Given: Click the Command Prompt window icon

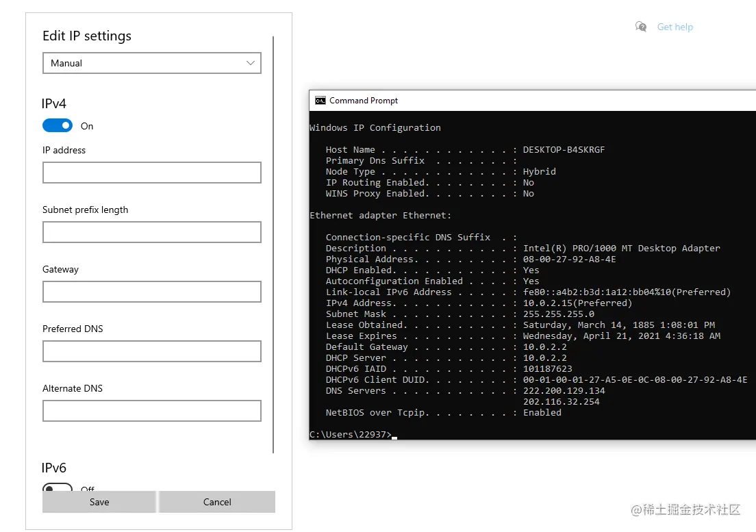Looking at the screenshot, I should [x=320, y=100].
